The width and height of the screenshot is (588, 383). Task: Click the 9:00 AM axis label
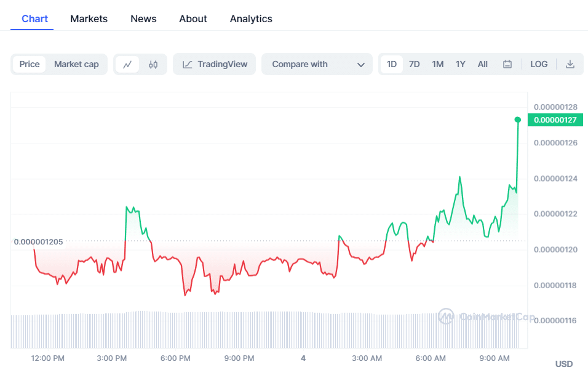[x=495, y=358]
